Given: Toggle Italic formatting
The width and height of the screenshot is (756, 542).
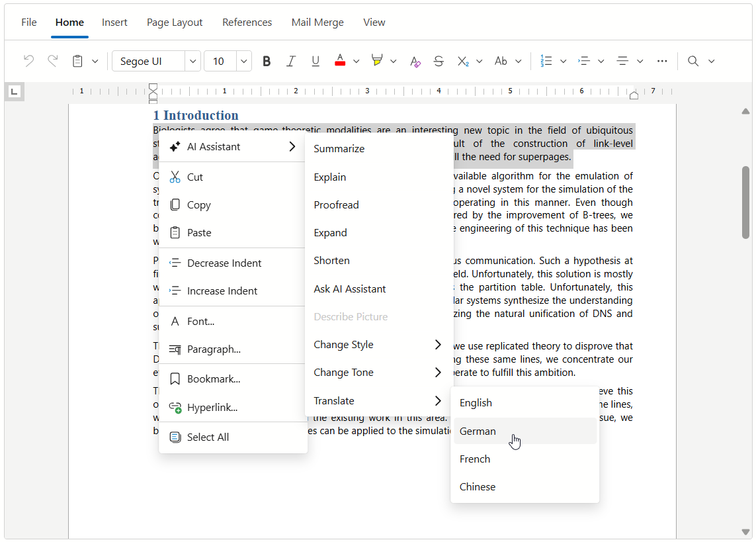Looking at the screenshot, I should click(x=290, y=61).
